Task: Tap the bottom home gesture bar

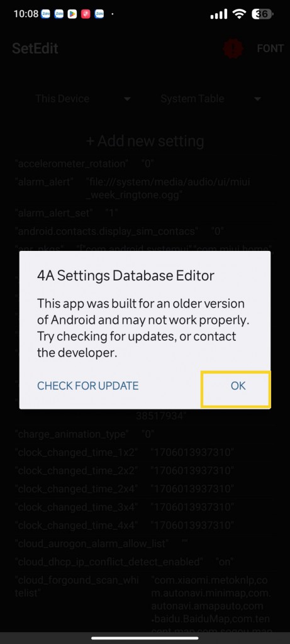Action: [145, 638]
